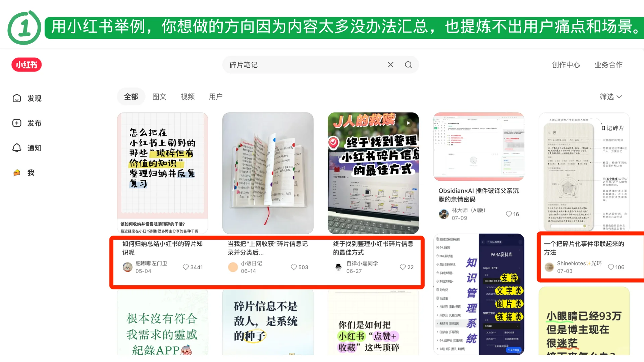Click the 小红书 logo

coord(26,64)
